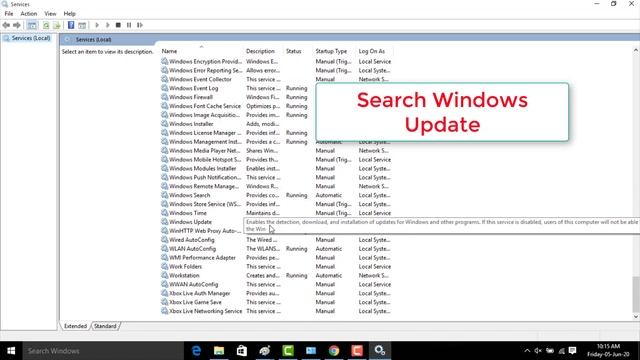
Task: Toggle the Show/Hide Console Tree icon
Action: pyautogui.click(x=32, y=25)
